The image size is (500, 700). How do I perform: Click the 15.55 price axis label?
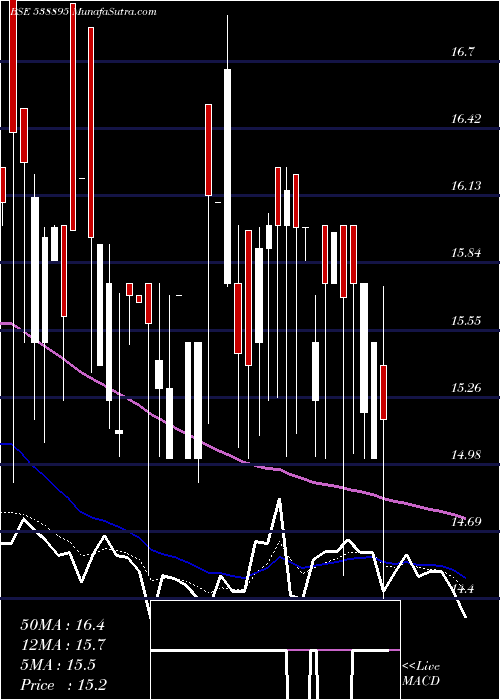pyautogui.click(x=466, y=321)
